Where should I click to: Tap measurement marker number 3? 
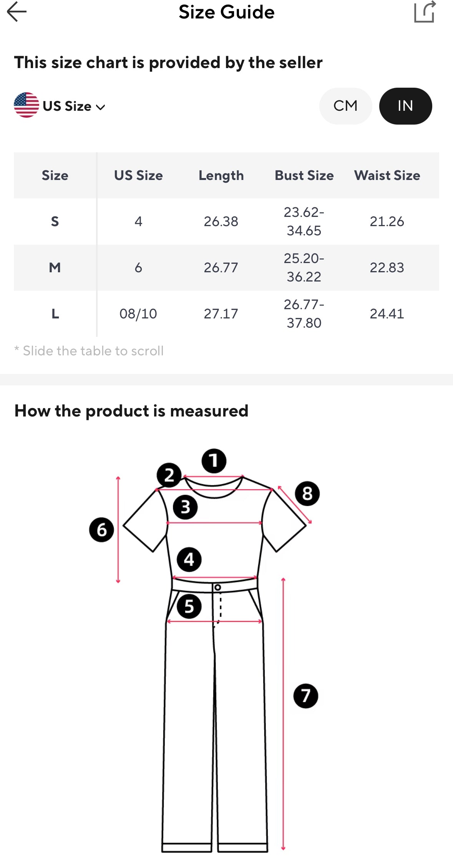click(x=185, y=507)
